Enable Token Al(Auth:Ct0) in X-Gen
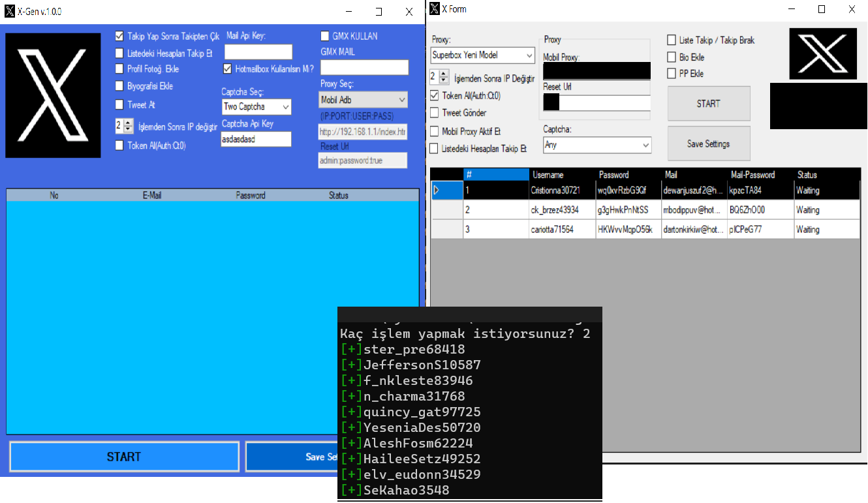 pyautogui.click(x=119, y=145)
